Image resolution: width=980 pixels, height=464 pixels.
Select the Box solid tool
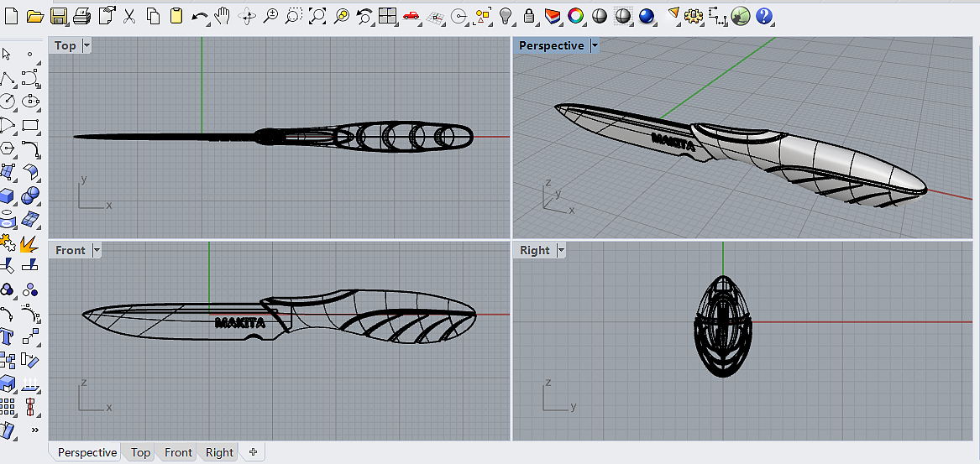[x=8, y=196]
